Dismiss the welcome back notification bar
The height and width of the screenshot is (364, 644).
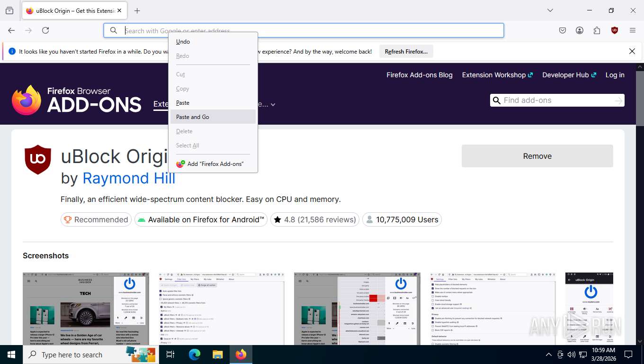click(632, 51)
